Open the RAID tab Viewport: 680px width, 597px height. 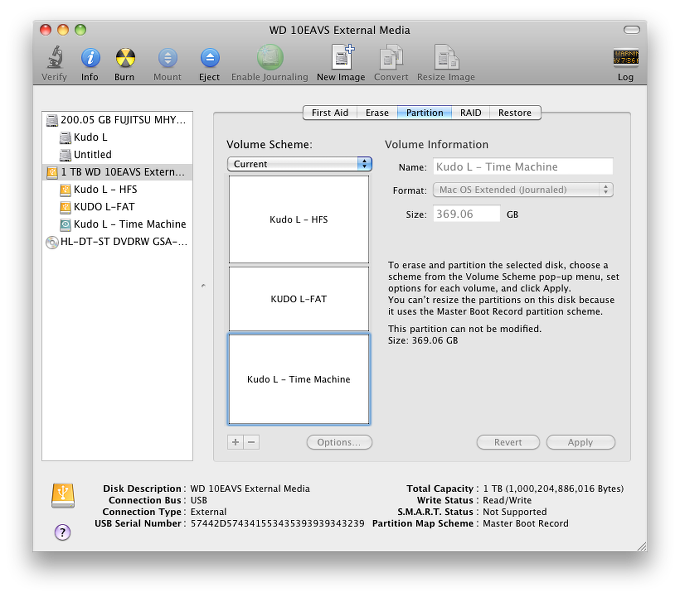click(471, 113)
